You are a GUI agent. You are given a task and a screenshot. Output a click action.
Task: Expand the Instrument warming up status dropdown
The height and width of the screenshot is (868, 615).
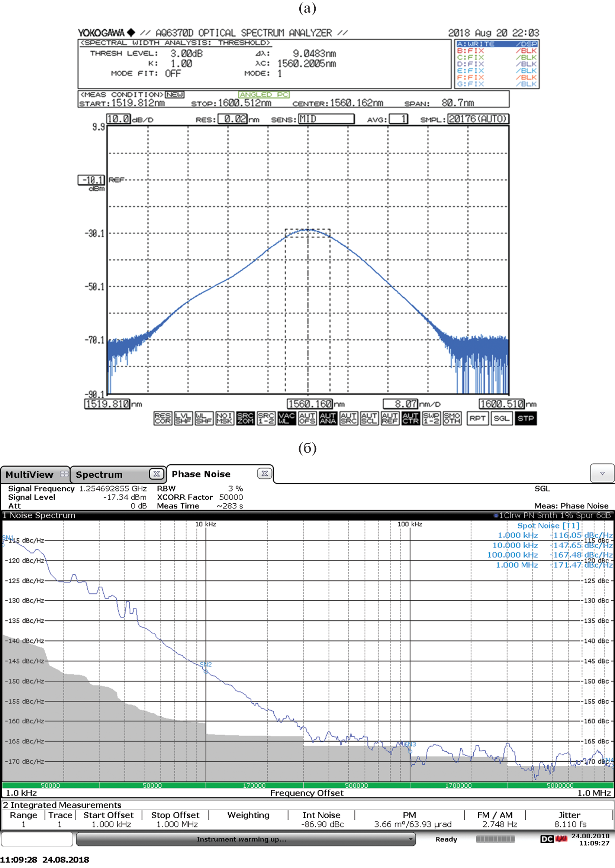click(410, 839)
